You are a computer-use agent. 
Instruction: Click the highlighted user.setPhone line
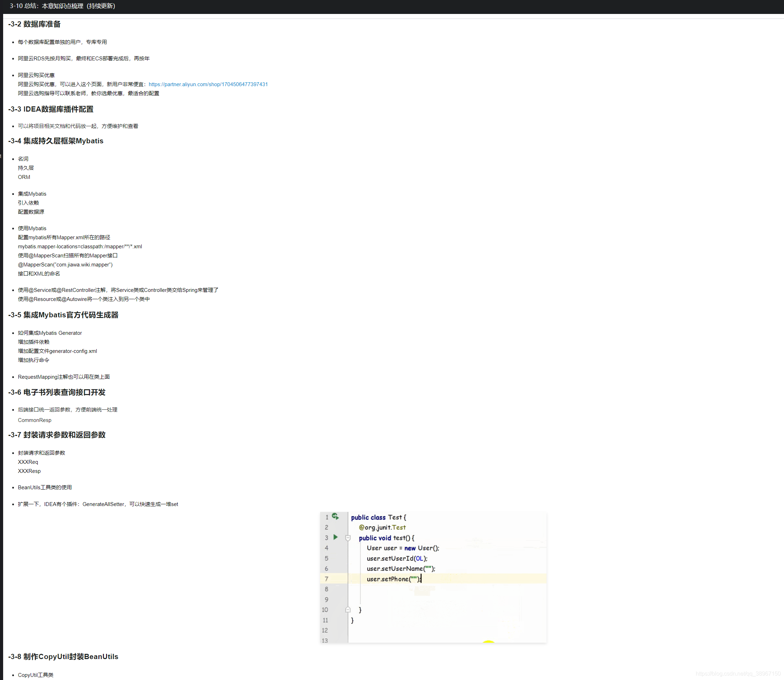[393, 579]
